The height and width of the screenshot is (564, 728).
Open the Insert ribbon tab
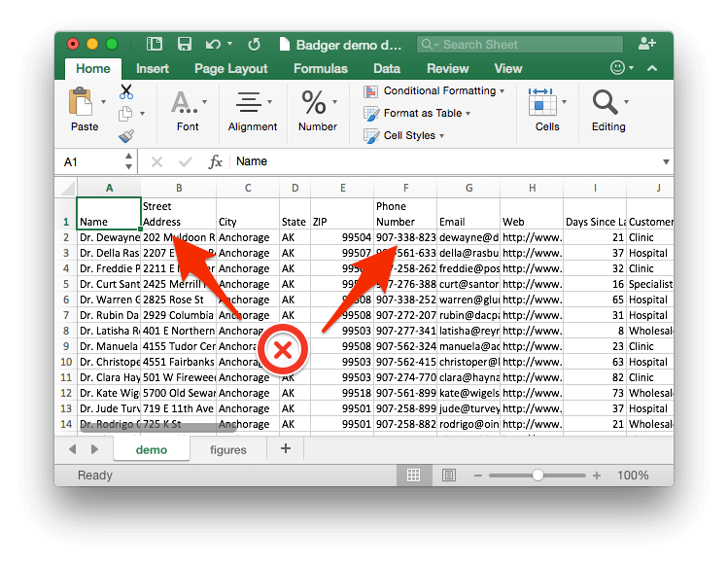153,69
